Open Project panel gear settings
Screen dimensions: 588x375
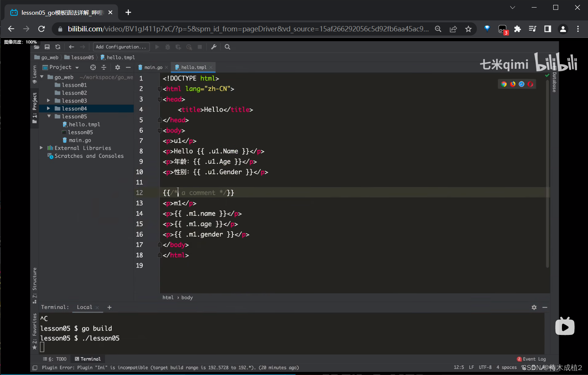click(118, 67)
